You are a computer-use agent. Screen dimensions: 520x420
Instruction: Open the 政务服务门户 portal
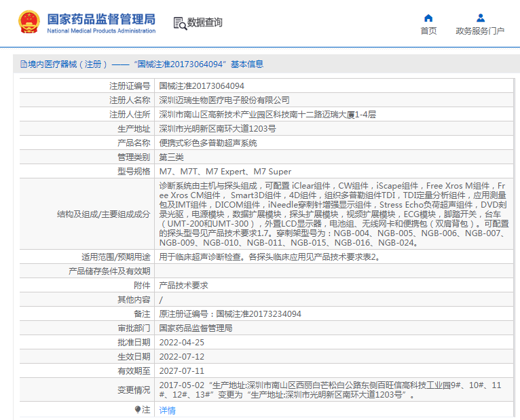click(x=480, y=31)
